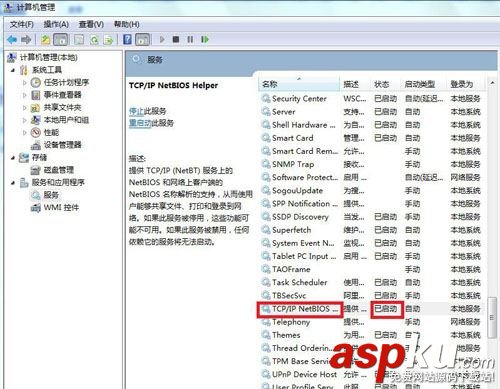Click the 重启动 this service link
The height and width of the screenshot is (389, 500).
coord(140,123)
